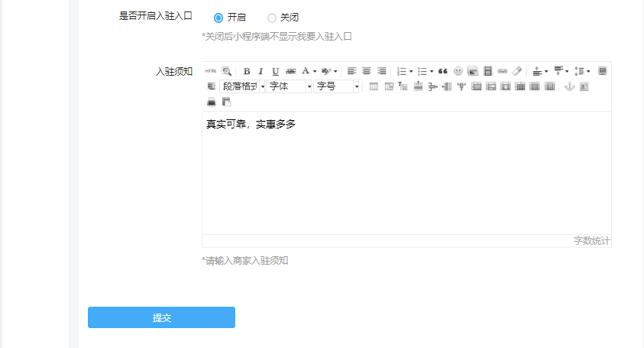Set line height spacing
The image size is (644, 348).
(x=579, y=71)
